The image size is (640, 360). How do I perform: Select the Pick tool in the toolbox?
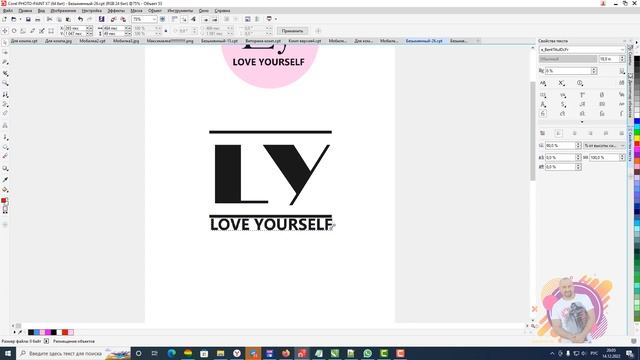click(5, 43)
